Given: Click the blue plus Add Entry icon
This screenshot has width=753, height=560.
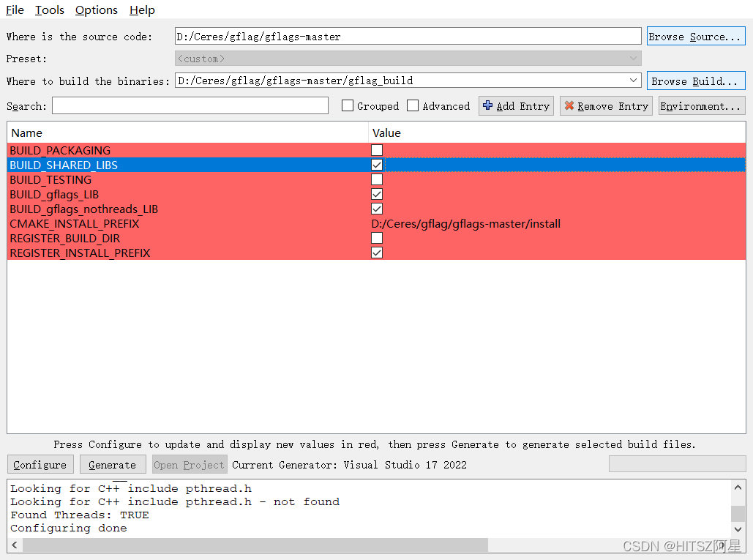Looking at the screenshot, I should [x=488, y=105].
